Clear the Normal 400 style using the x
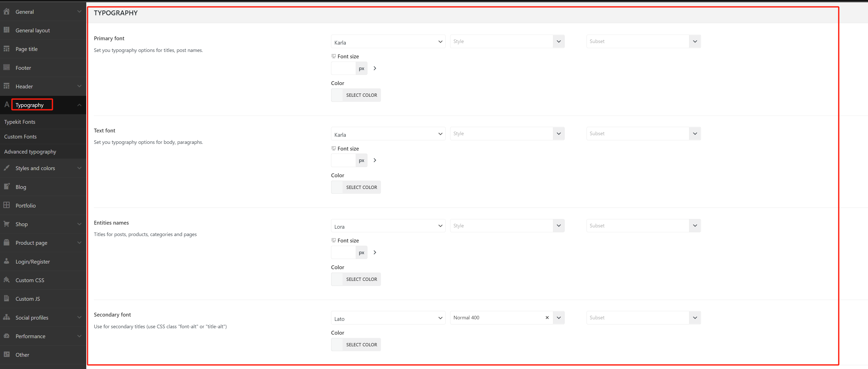Screen dimensions: 868x369 coord(547,317)
